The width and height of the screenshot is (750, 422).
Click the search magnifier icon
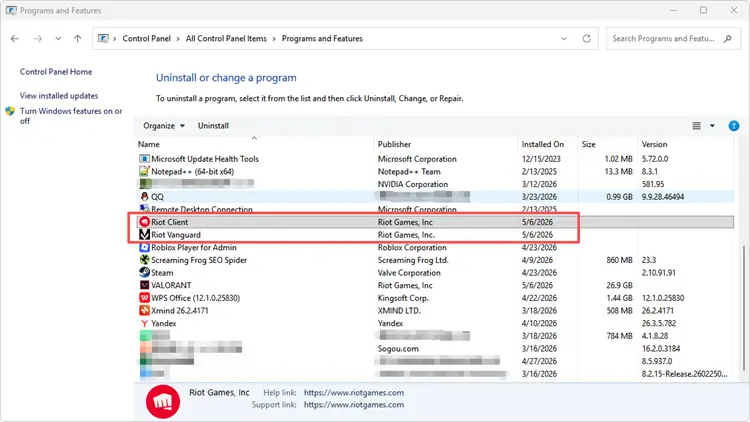pos(728,39)
